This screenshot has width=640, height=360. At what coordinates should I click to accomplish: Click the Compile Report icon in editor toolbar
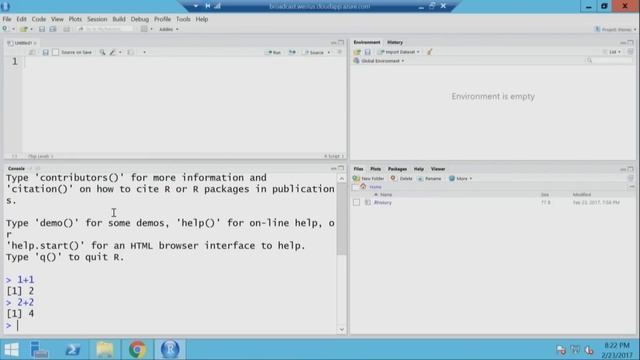[130, 52]
